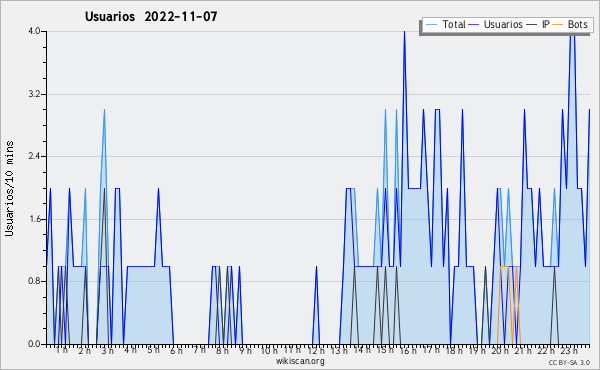Click the '1 h' x-axis label
600x370 pixels.
62,350
